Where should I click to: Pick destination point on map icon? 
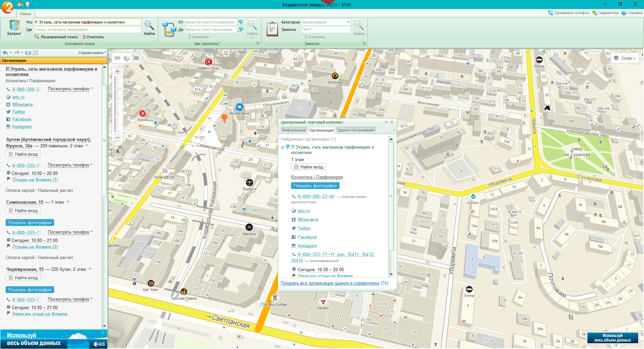pyautogui.click(x=241, y=30)
